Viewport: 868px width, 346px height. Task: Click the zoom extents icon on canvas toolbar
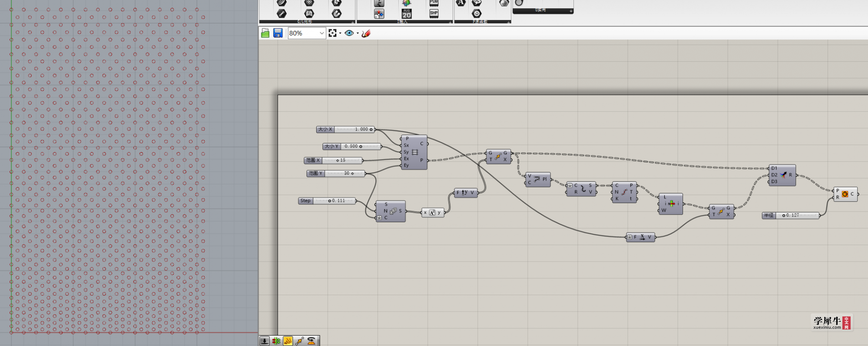333,33
